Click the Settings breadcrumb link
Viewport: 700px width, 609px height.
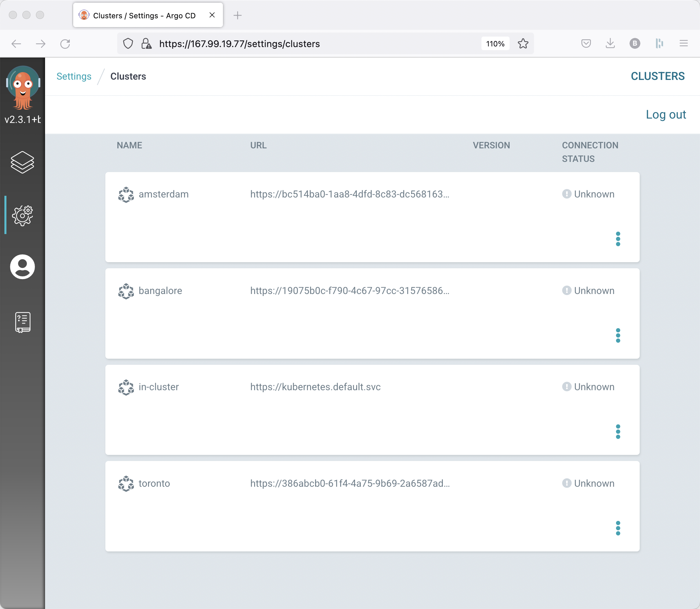point(74,77)
